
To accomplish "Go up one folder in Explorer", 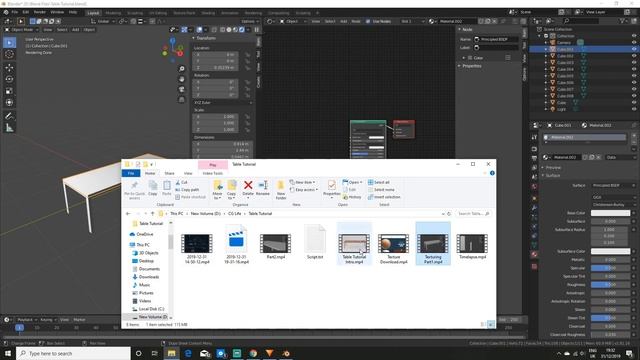I will (153, 213).
